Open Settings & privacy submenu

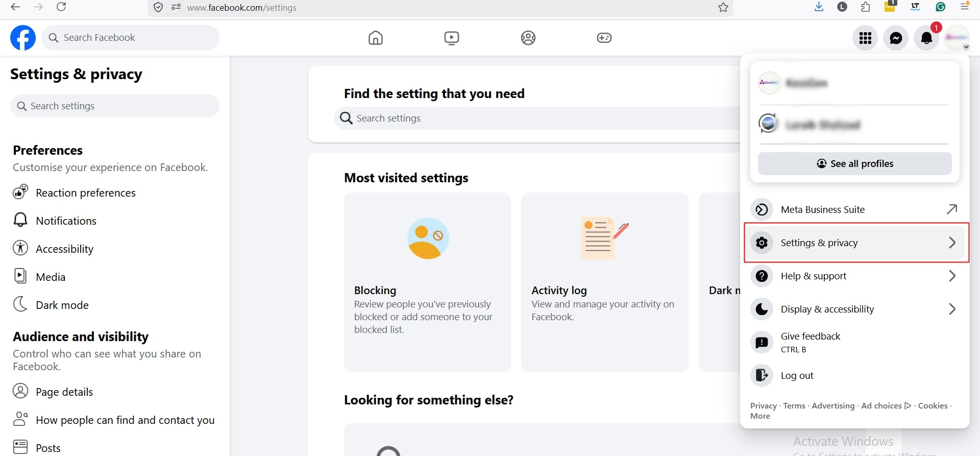point(856,243)
